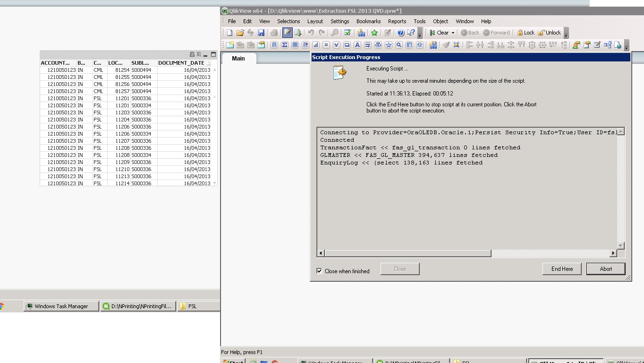This screenshot has width=644, height=363.
Task: Create a Table Box grid icon
Action: [x=295, y=45]
